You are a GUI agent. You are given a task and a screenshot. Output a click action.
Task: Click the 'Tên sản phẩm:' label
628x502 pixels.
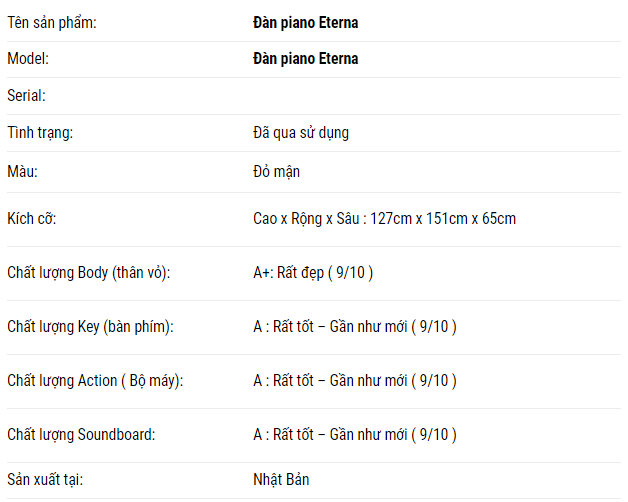[52, 22]
